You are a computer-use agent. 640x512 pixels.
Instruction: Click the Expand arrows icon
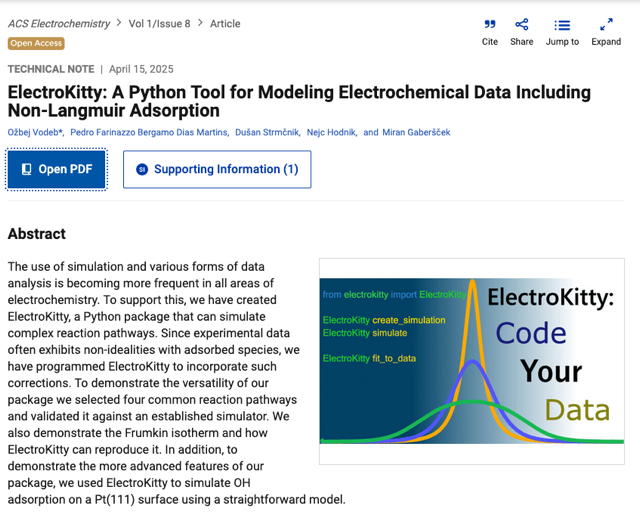(606, 25)
